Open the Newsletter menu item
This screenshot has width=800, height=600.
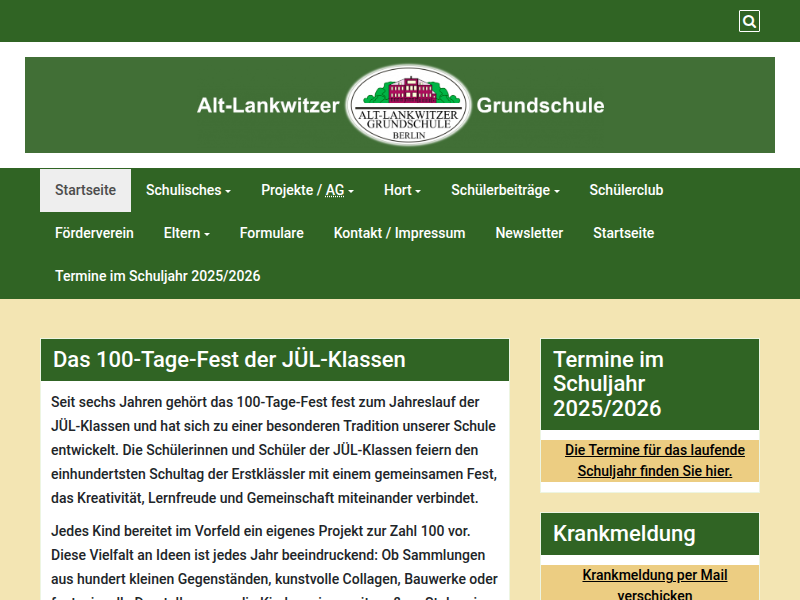[x=529, y=233]
